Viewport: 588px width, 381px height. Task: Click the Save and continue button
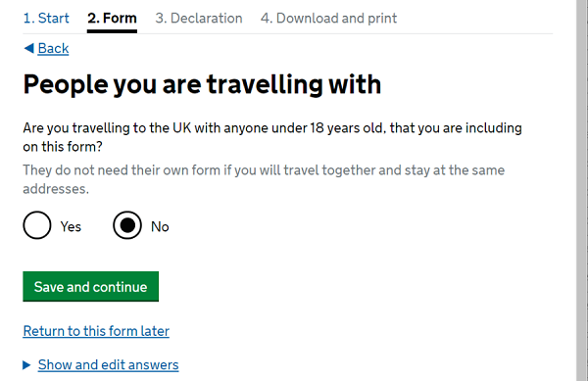[91, 287]
